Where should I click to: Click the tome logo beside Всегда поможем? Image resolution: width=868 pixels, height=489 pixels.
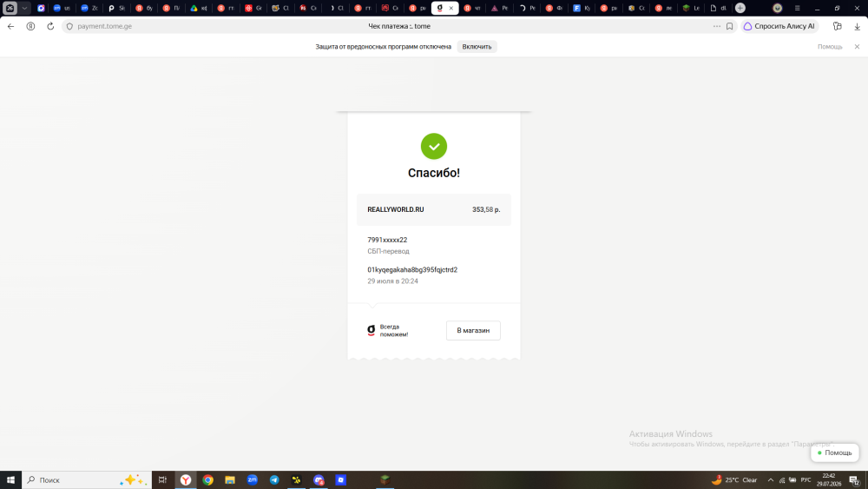[x=371, y=330]
